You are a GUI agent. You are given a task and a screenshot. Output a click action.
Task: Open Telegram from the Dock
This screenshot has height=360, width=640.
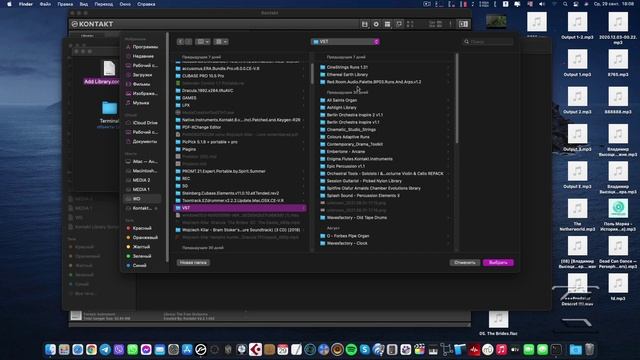coord(105,350)
